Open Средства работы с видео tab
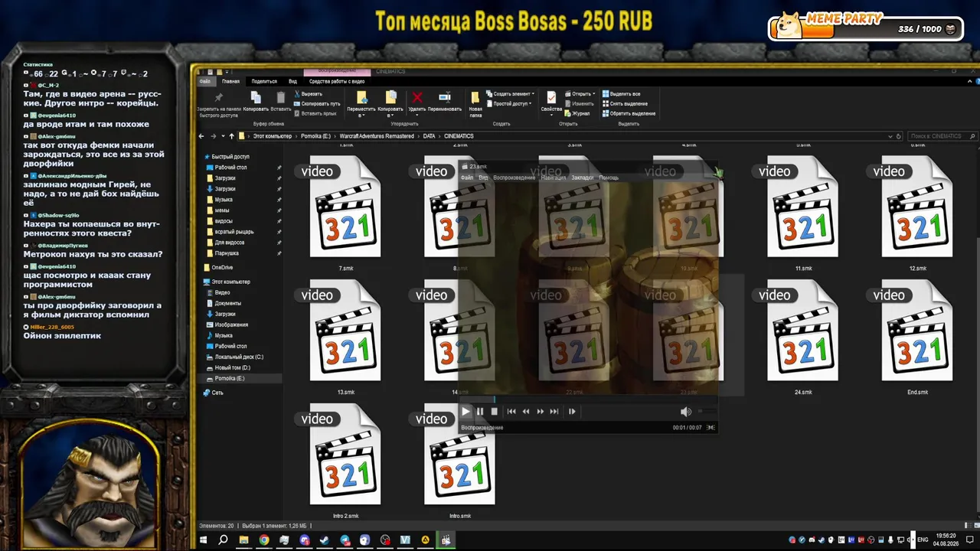This screenshot has height=551, width=980. pyautogui.click(x=337, y=81)
